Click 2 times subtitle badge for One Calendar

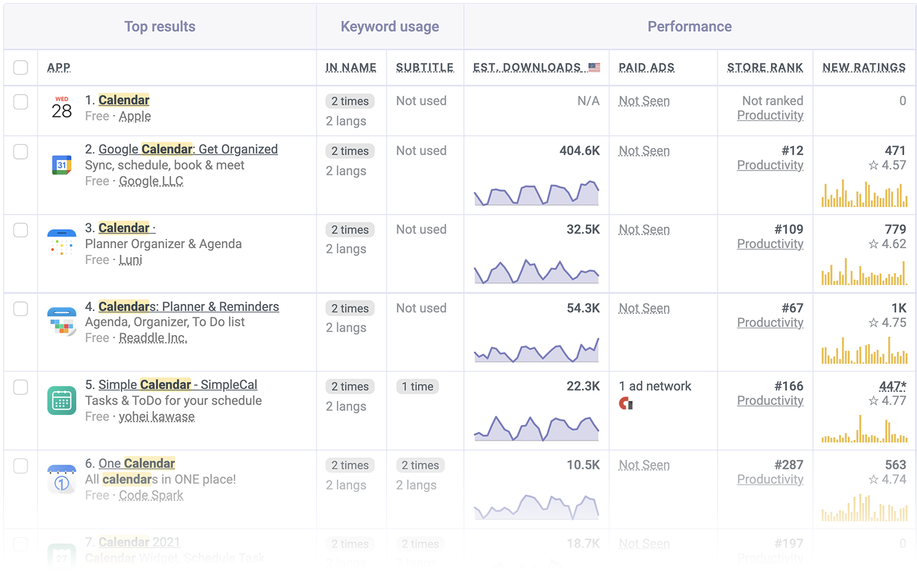point(421,466)
